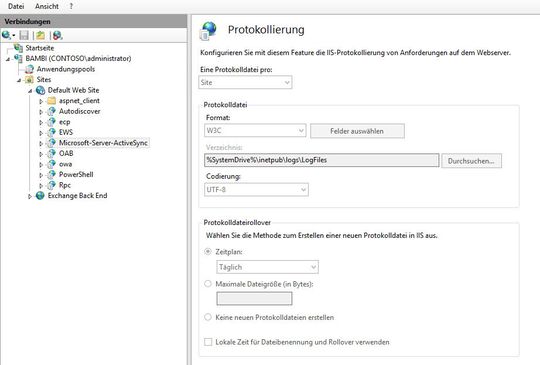Image resolution: width=540 pixels, height=365 pixels.
Task: Select the Zeitplan radio button
Action: (208, 252)
